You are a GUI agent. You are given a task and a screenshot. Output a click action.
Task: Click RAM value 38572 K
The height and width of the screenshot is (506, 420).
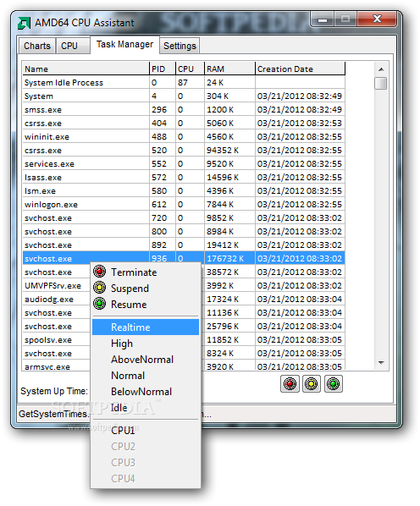[x=223, y=272]
